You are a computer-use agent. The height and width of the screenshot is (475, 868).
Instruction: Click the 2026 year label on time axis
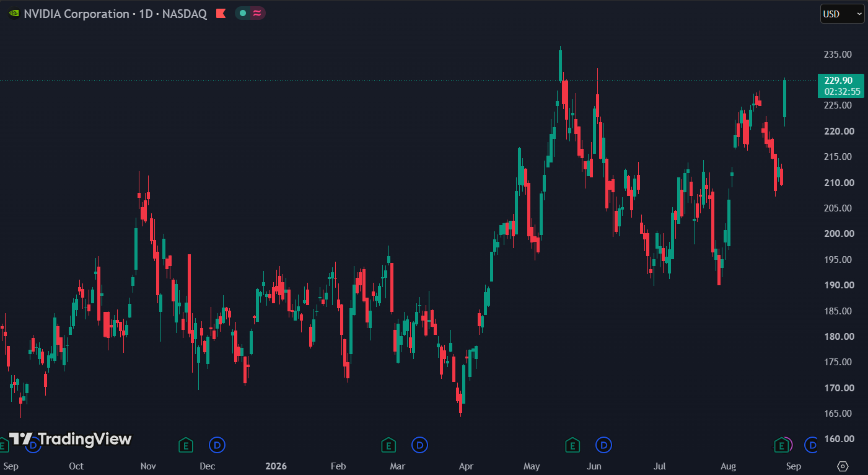tap(276, 466)
